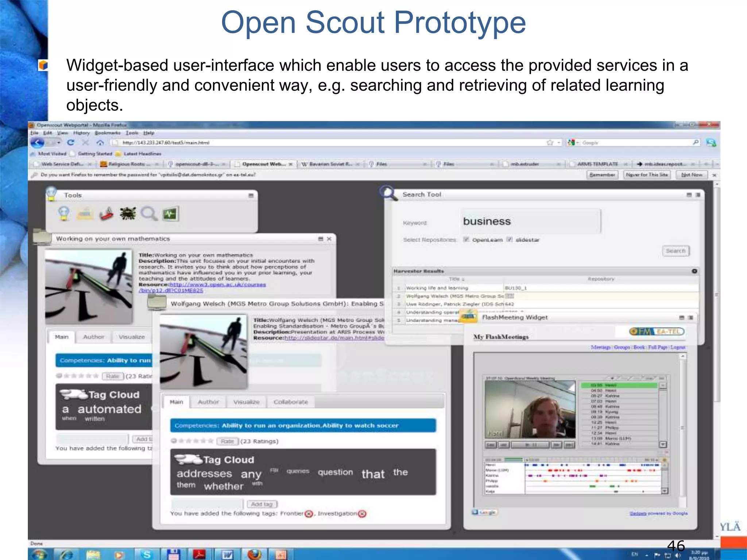
Task: Click the FlashMeeting video thumbnail
Action: tap(530, 409)
